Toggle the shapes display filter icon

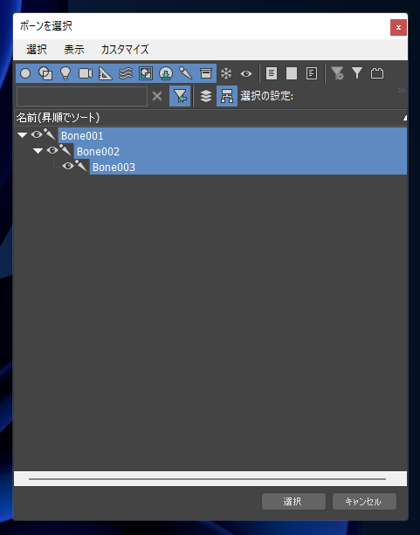pyautogui.click(x=45, y=73)
